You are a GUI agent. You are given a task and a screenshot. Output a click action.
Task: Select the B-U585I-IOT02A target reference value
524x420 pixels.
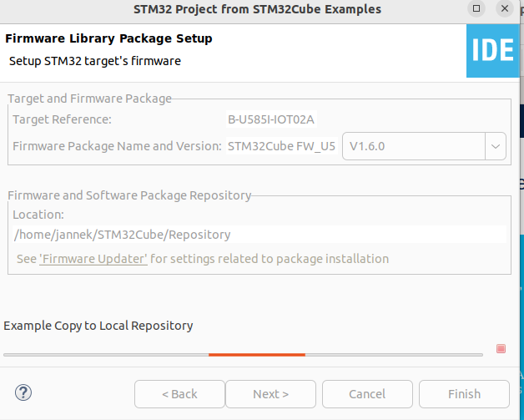pos(271,119)
